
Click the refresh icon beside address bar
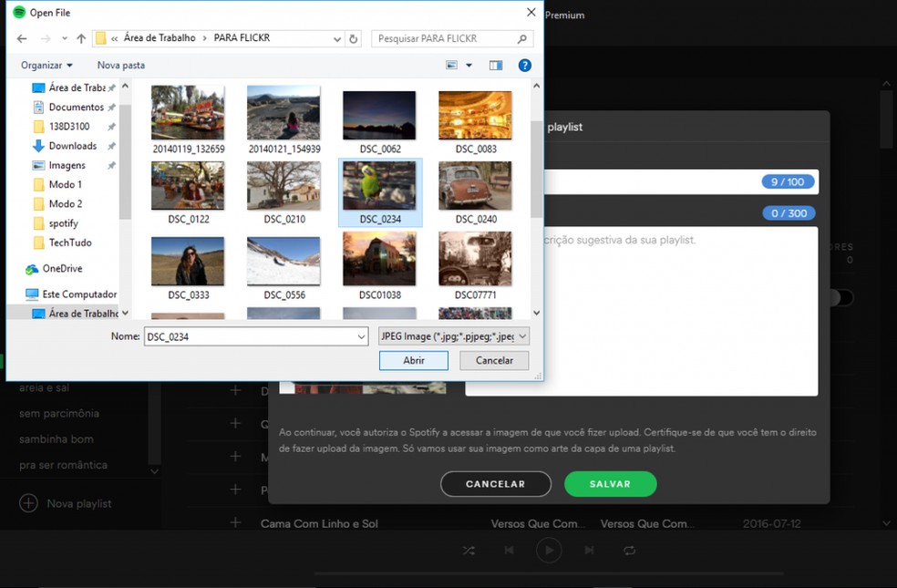354,39
